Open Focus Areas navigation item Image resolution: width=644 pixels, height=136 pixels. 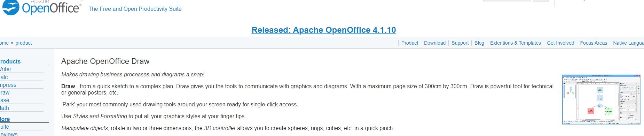click(593, 43)
